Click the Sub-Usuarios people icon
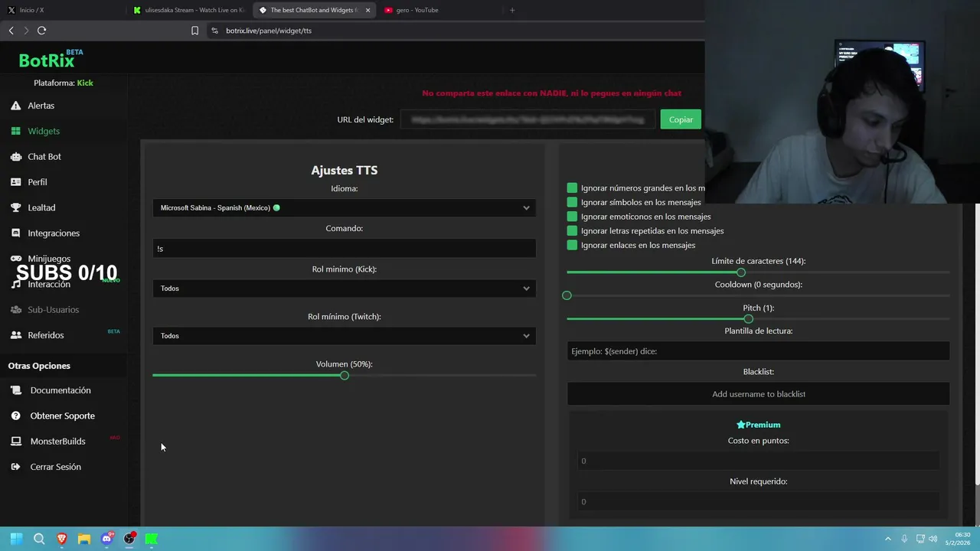The height and width of the screenshot is (551, 980). (x=15, y=309)
